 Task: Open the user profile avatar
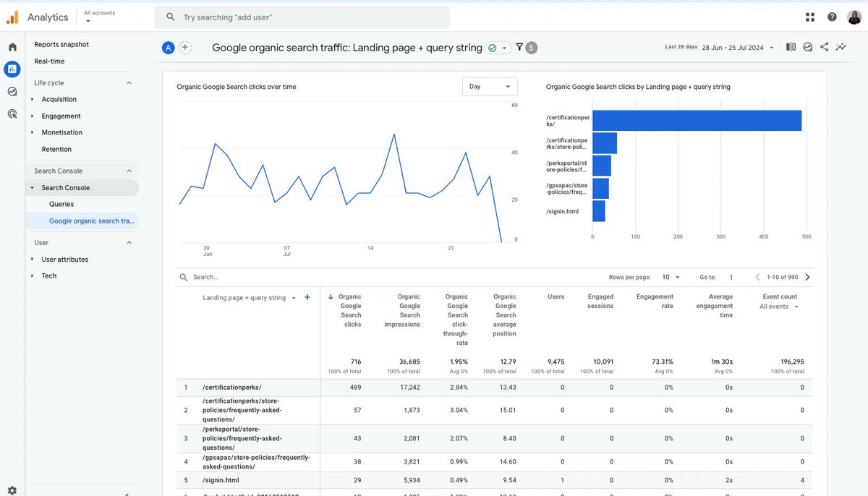coord(854,17)
